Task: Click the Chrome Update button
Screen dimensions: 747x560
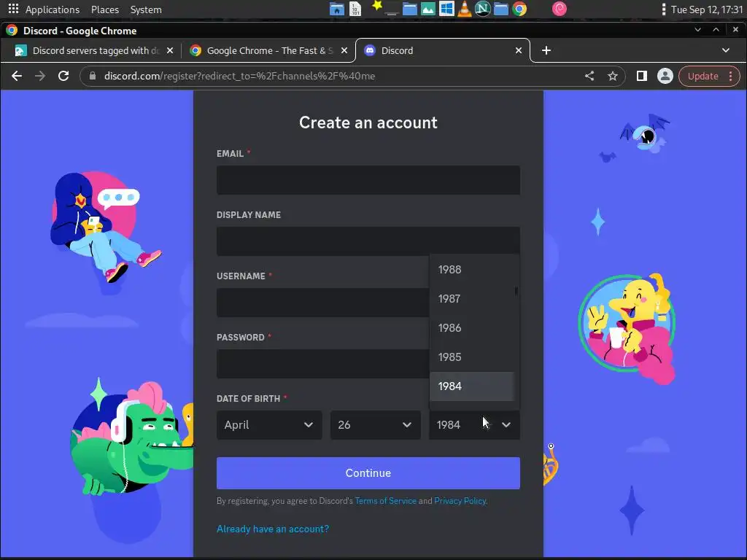Action: pyautogui.click(x=703, y=76)
